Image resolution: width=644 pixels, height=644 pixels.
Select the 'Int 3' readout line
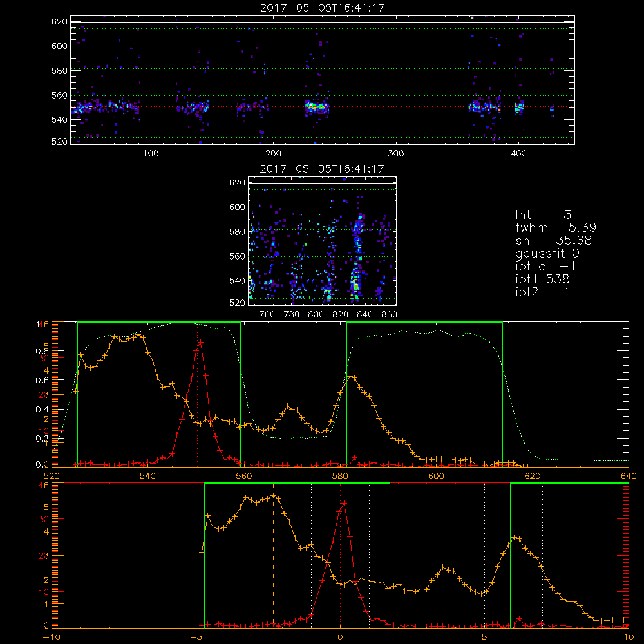pyautogui.click(x=543, y=214)
